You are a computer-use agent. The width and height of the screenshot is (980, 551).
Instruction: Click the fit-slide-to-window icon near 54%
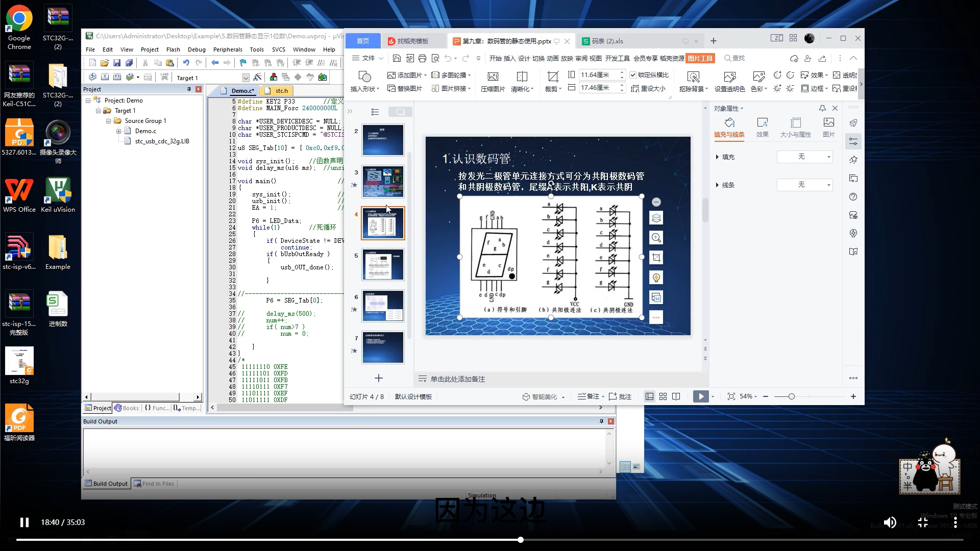731,396
